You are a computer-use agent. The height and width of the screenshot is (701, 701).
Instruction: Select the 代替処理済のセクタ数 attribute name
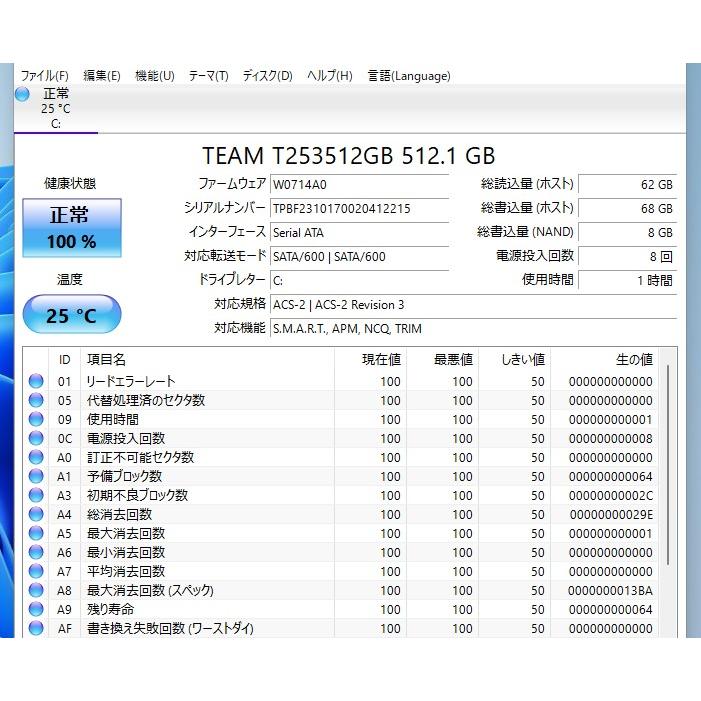[x=146, y=400]
